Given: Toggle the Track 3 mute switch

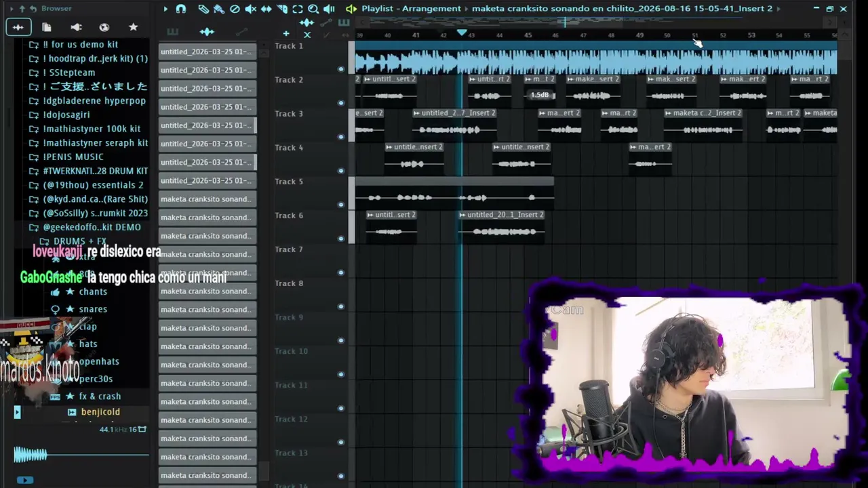Looking at the screenshot, I should pos(341,136).
